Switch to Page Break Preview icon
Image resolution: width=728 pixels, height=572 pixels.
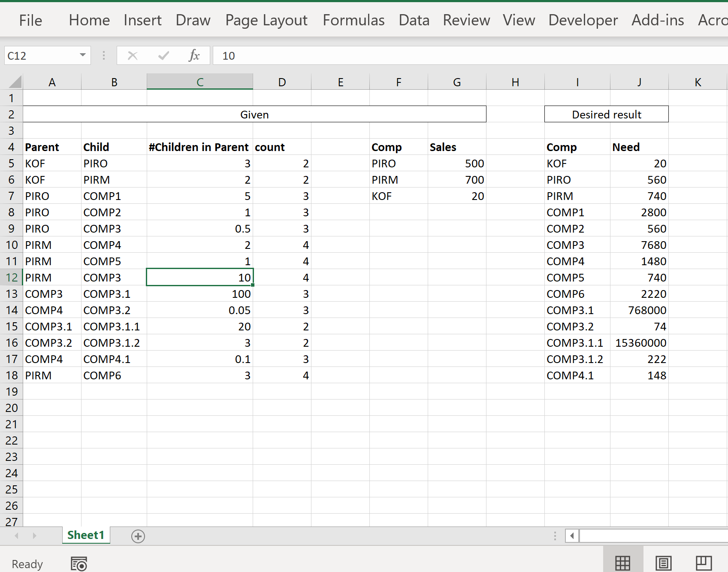click(x=704, y=563)
